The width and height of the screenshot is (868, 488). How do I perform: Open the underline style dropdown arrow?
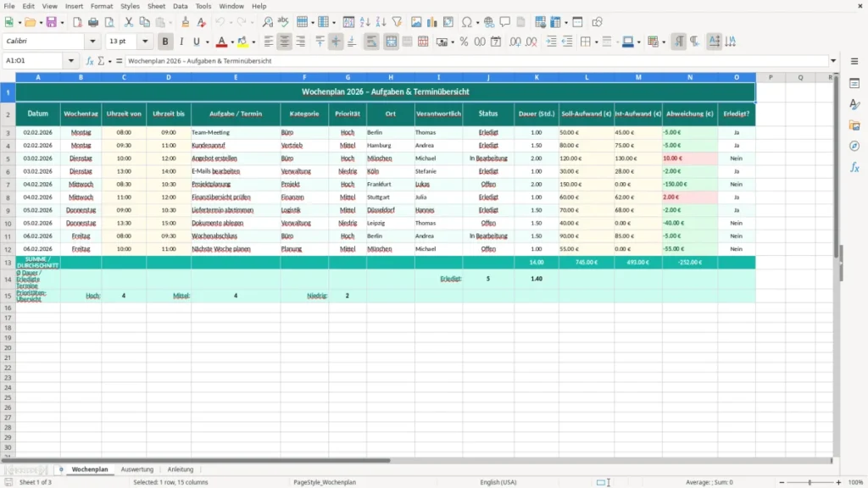[207, 42]
